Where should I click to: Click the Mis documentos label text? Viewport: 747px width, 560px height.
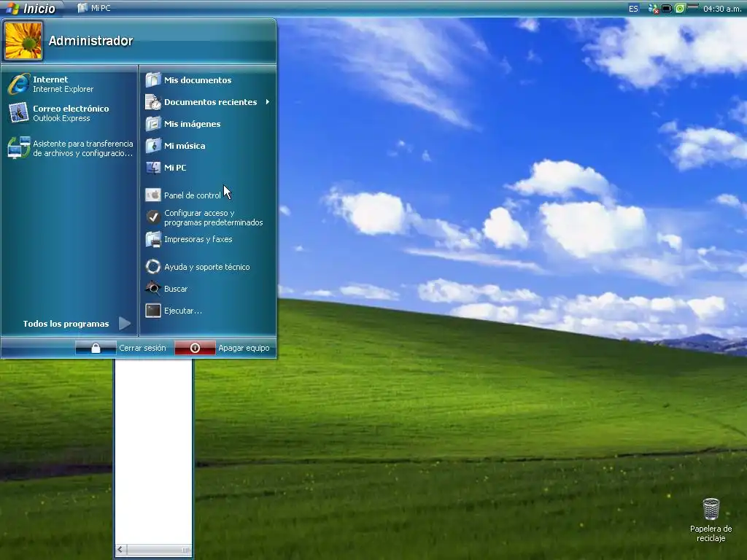(198, 80)
